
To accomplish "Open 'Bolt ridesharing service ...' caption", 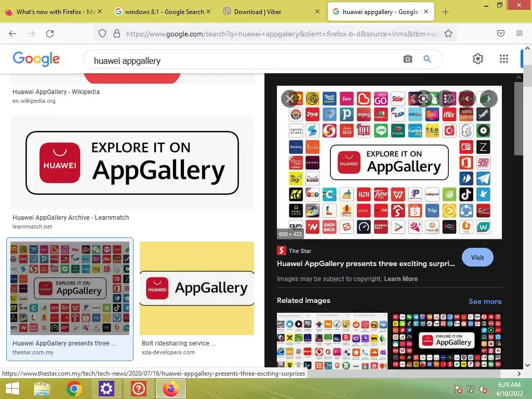I will (179, 343).
